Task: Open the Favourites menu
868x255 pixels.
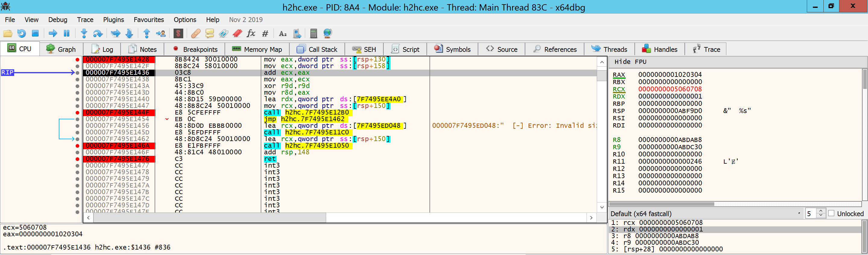Action: click(x=149, y=20)
